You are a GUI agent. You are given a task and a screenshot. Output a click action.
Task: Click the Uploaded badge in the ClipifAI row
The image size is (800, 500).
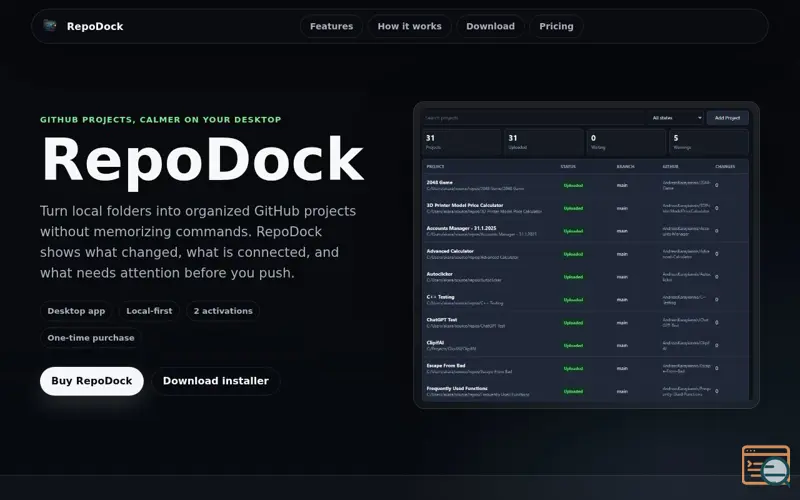click(x=573, y=345)
